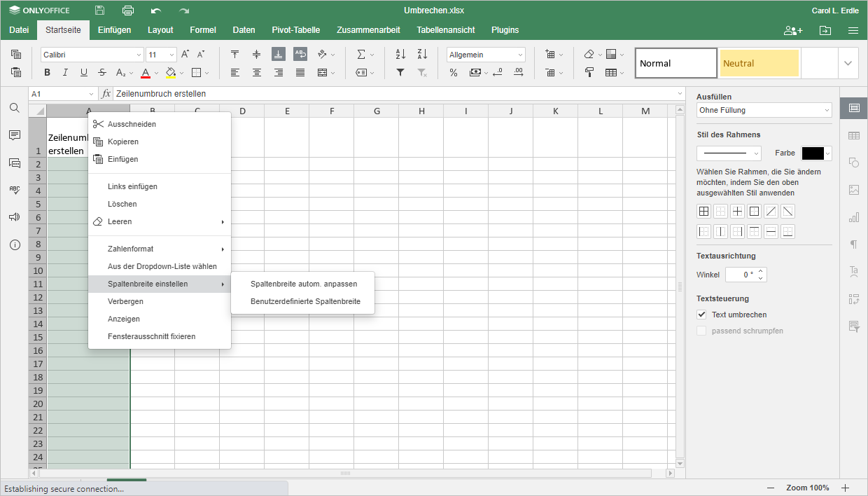The width and height of the screenshot is (868, 496).
Task: Align text to top of cell
Action: (235, 54)
